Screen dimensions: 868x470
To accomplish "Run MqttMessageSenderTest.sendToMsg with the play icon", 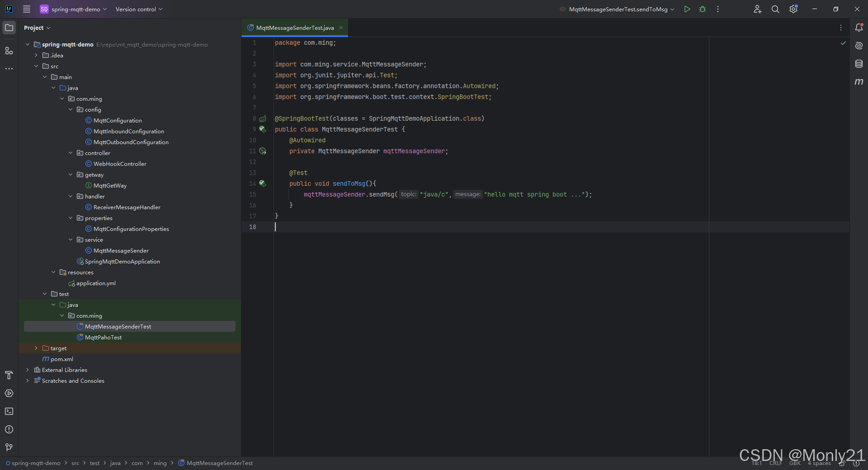I will pyautogui.click(x=687, y=9).
